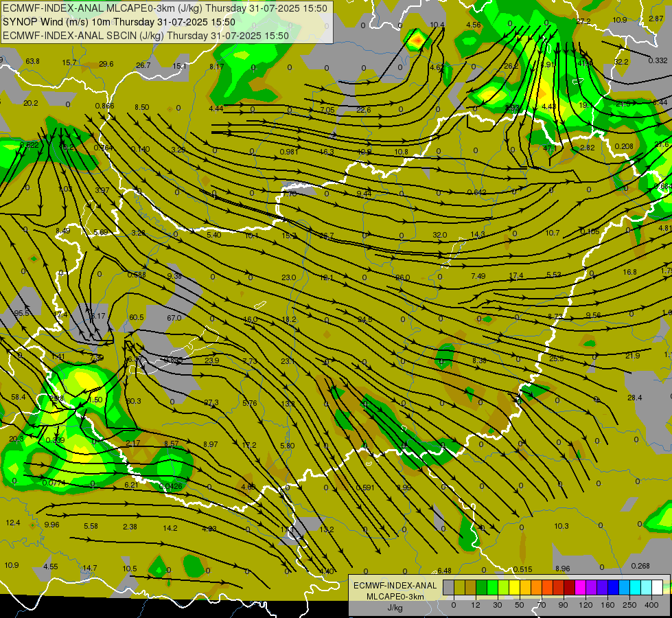Click the legend tick label 250
Viewport: 672px width, 618px height.
point(629,605)
